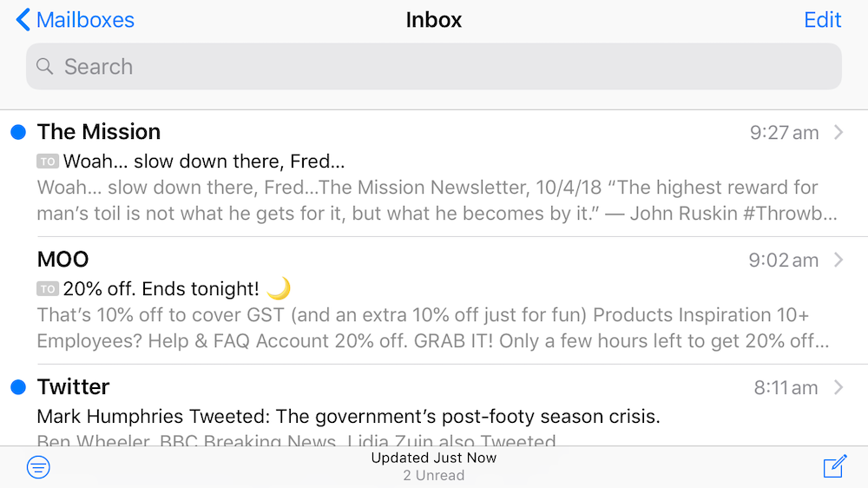Tap the compose new message icon
The height and width of the screenshot is (488, 868).
[x=834, y=467]
